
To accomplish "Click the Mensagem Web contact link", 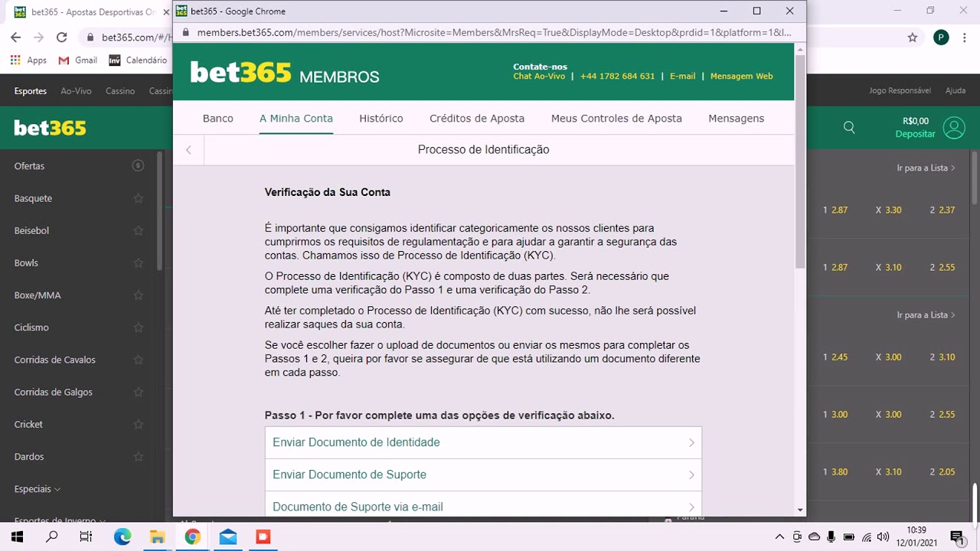I will (742, 77).
